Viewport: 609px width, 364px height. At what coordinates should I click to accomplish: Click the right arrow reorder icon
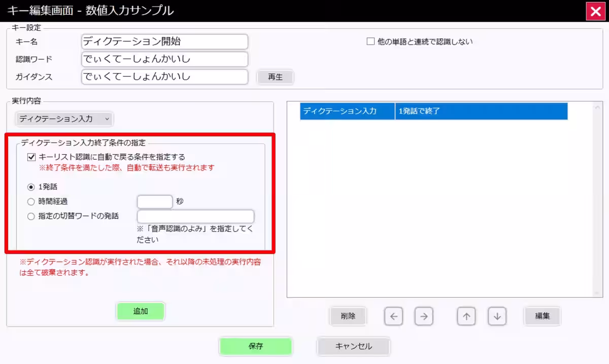(x=424, y=316)
